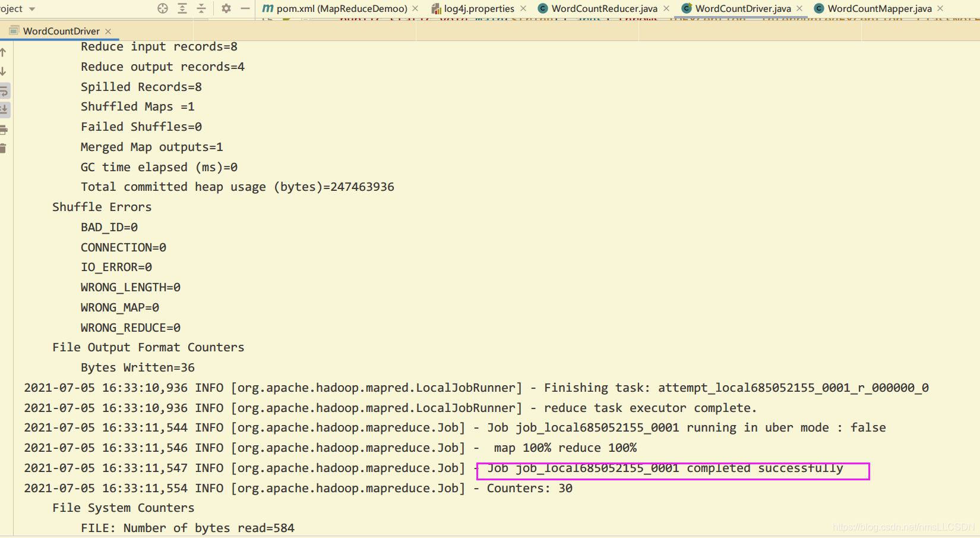The width and height of the screenshot is (980, 538).
Task: Select the WordCountDriver run tab
Action: (x=61, y=31)
